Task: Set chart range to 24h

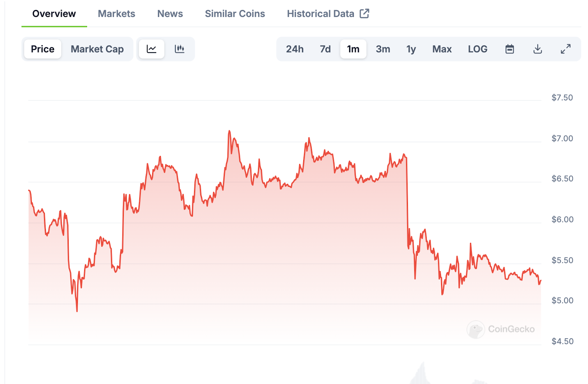Action: coord(295,49)
